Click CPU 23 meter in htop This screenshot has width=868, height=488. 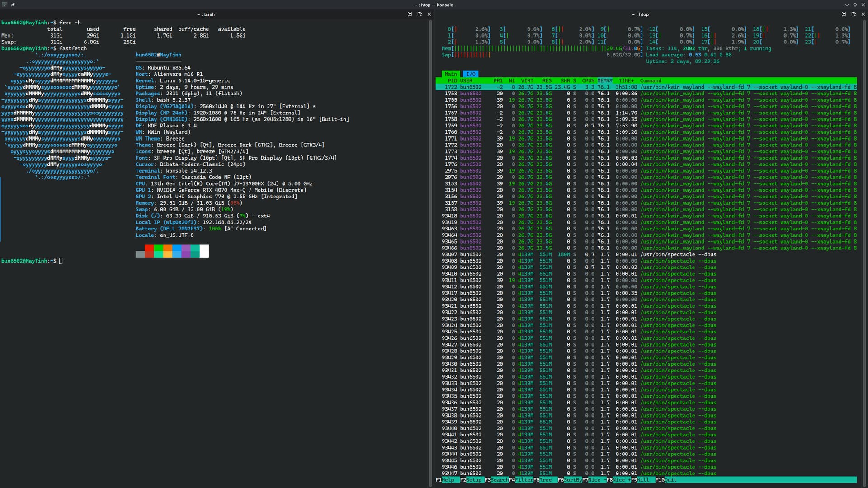pos(827,42)
